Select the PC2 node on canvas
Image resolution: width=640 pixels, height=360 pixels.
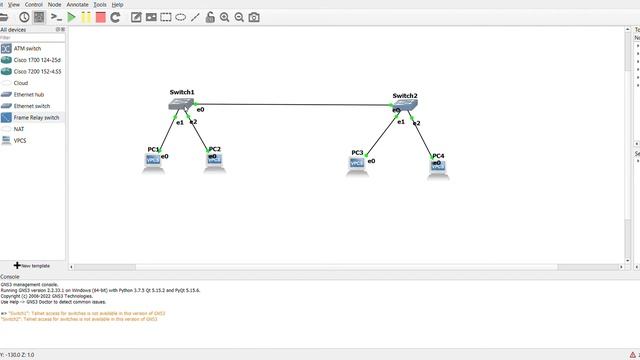coord(215,163)
